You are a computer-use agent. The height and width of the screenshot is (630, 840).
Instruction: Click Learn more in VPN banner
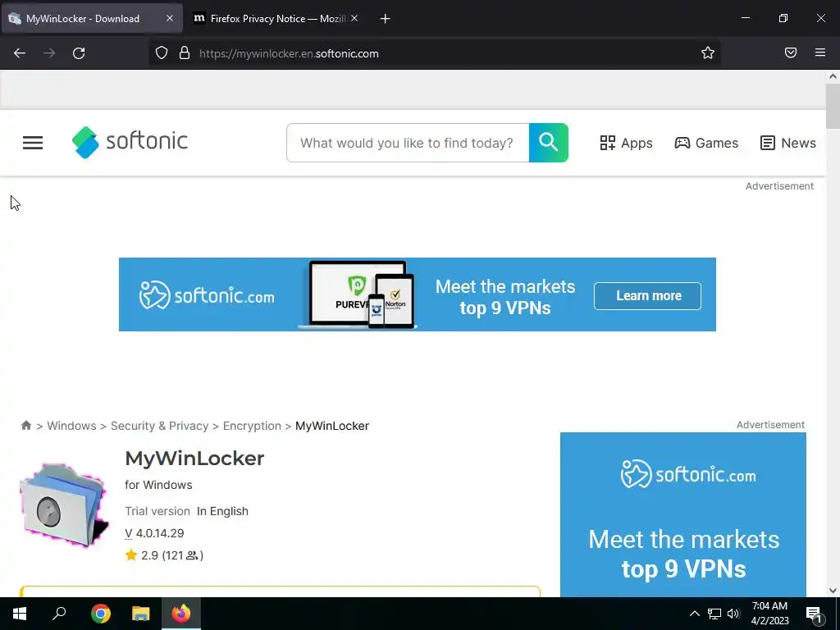(648, 295)
